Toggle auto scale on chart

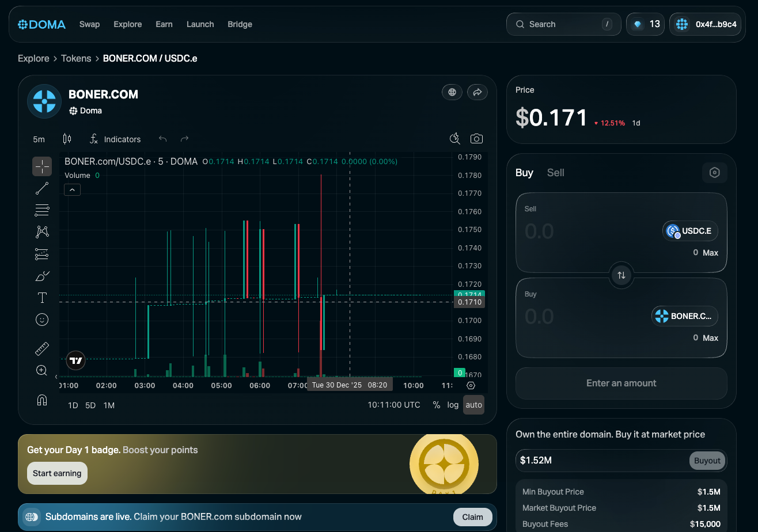click(473, 405)
